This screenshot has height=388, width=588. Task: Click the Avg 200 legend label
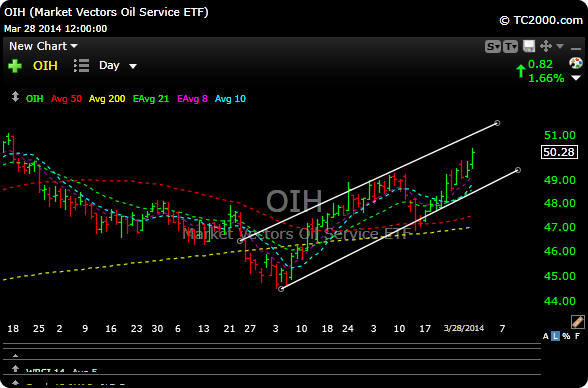point(107,99)
